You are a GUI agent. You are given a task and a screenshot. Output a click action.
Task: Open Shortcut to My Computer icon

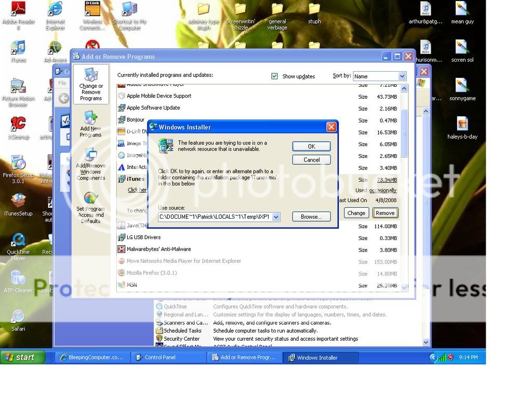pos(129,15)
